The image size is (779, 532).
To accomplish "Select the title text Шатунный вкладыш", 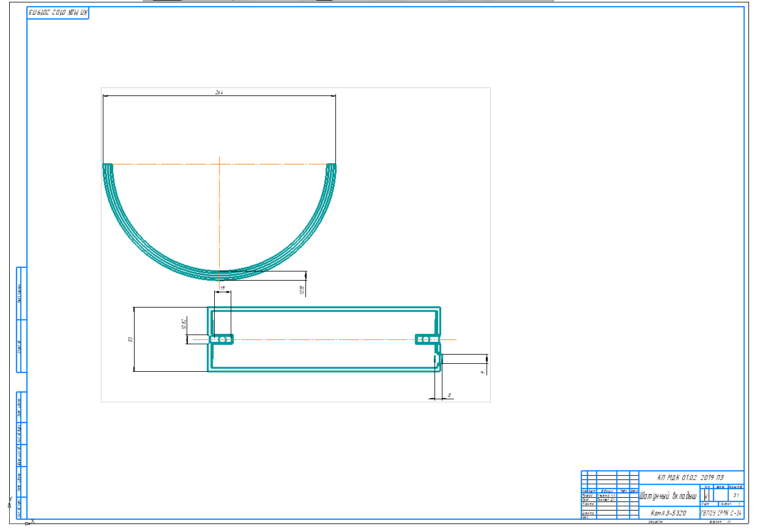I will click(x=668, y=495).
